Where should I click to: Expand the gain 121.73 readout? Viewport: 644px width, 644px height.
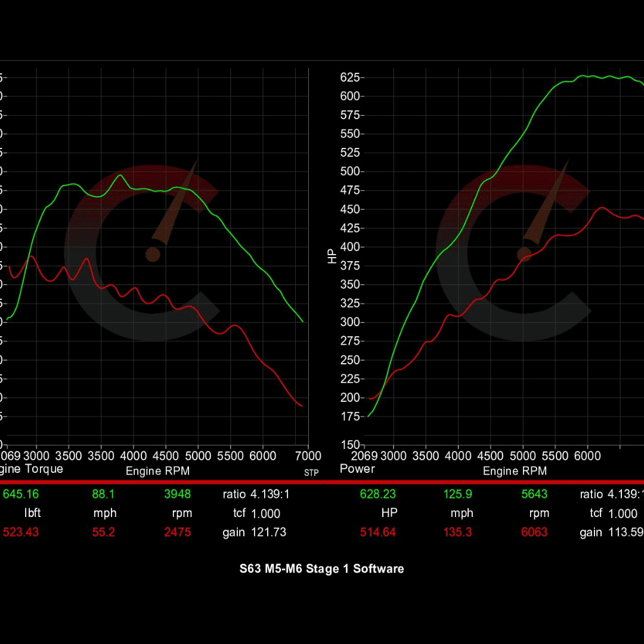pyautogui.click(x=253, y=532)
